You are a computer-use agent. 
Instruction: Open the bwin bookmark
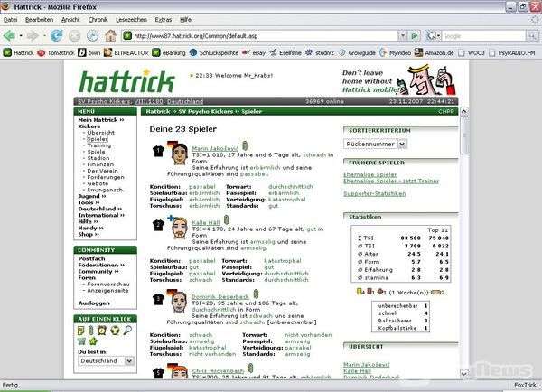point(89,52)
